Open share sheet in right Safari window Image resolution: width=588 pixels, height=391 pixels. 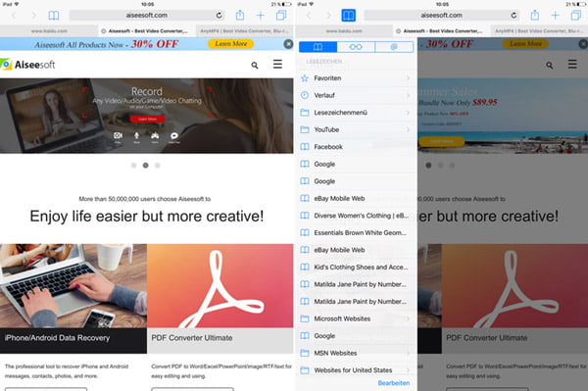(x=535, y=15)
